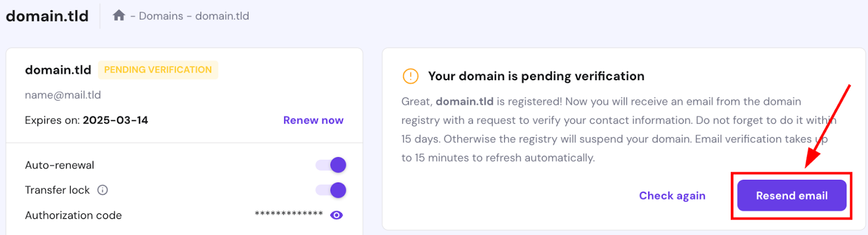
Task: Disable the Auto-renewal switch
Action: point(331,165)
